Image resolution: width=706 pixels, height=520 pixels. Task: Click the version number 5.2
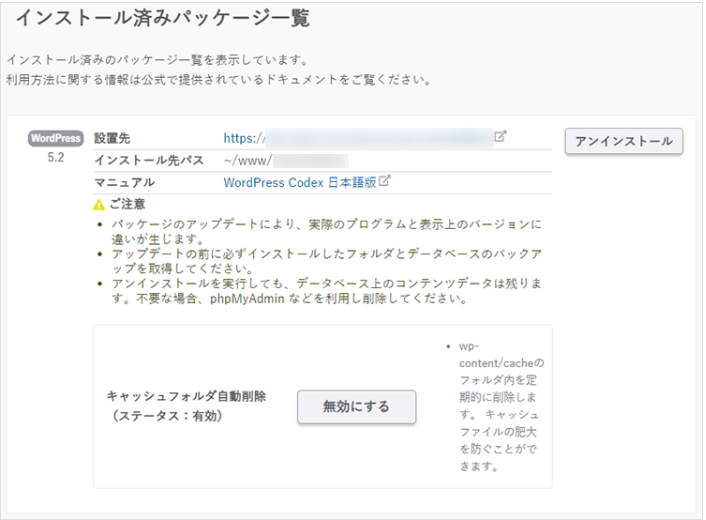56,158
